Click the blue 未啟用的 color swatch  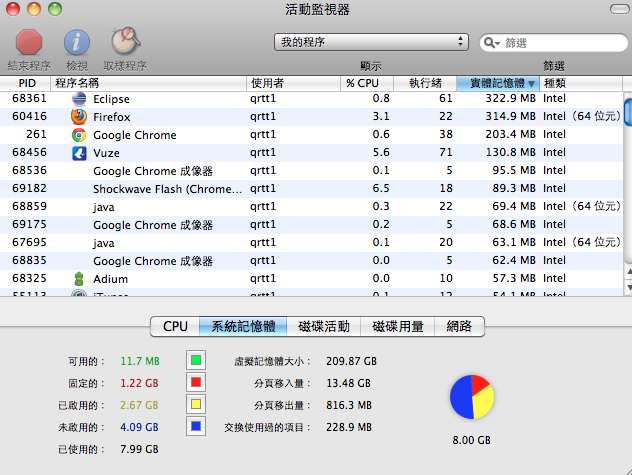pyautogui.click(x=196, y=426)
